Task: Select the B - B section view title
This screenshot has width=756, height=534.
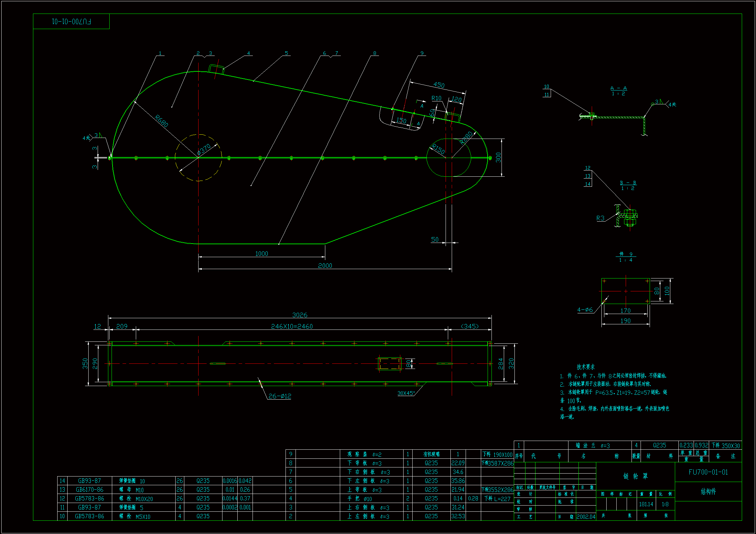Action: pos(628,183)
